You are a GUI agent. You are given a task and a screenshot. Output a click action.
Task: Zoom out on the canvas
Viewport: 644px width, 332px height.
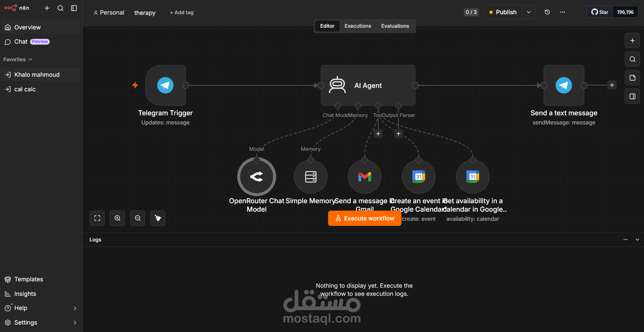point(138,218)
